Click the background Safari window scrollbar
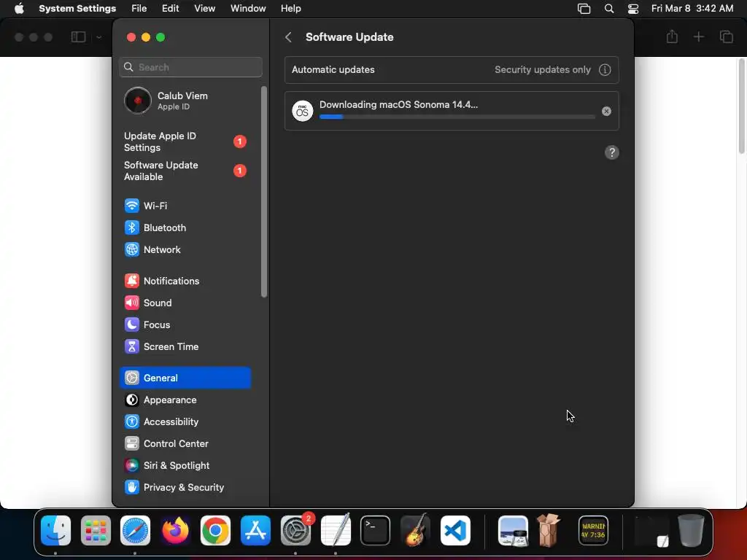This screenshot has width=747, height=560. click(x=741, y=106)
